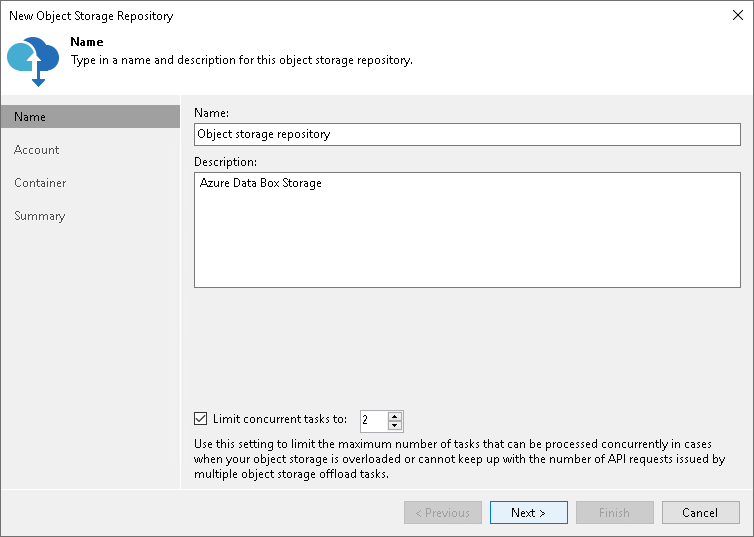The width and height of the screenshot is (754, 537).
Task: Click the Finish button
Action: pyautogui.click(x=614, y=513)
